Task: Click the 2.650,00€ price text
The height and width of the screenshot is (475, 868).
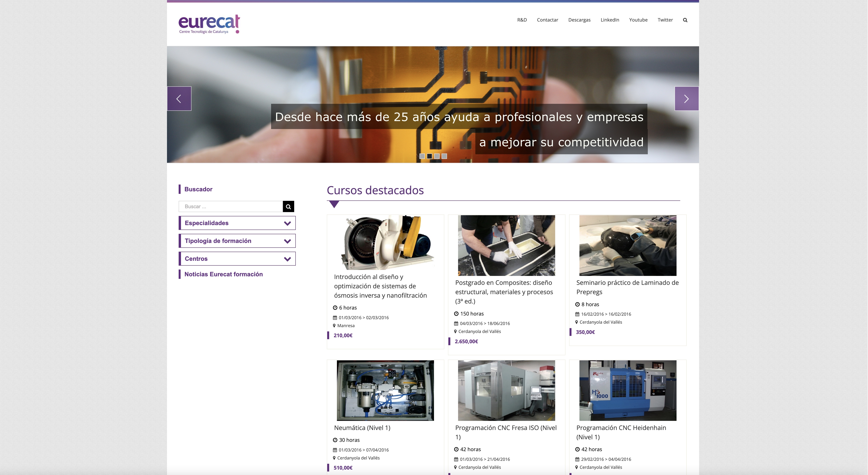Action: (466, 341)
